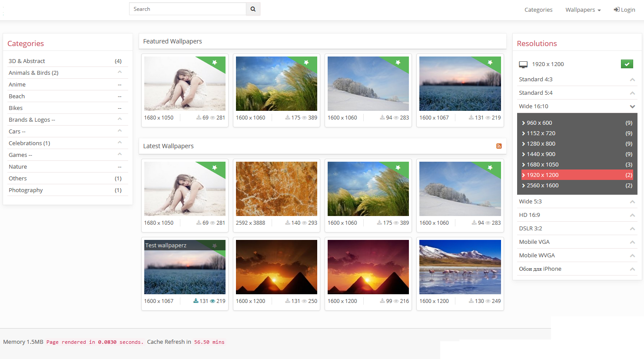Open the Latest Wallpapers RSS feed icon
The height and width of the screenshot is (359, 644).
[x=499, y=146]
